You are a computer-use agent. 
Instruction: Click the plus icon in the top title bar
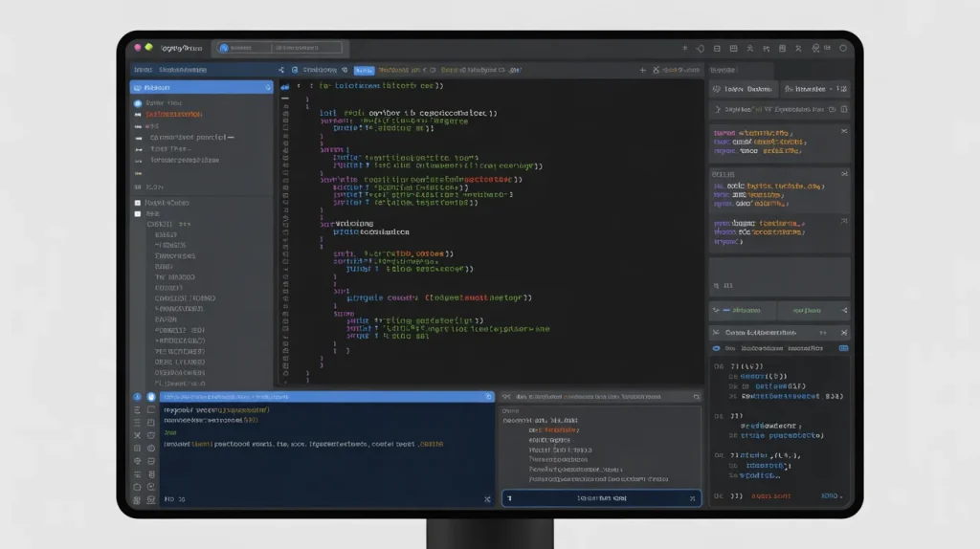pyautogui.click(x=684, y=48)
